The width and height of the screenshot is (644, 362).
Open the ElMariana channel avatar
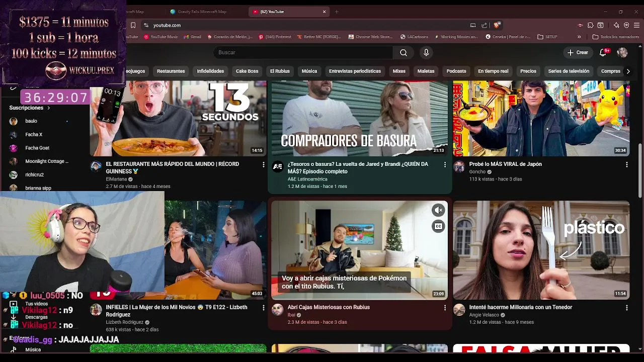point(96,166)
